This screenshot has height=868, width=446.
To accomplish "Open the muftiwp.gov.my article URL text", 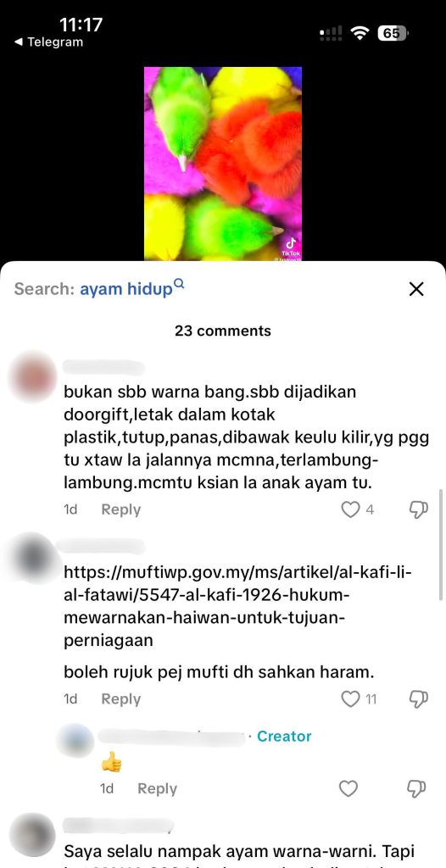I will click(x=237, y=606).
